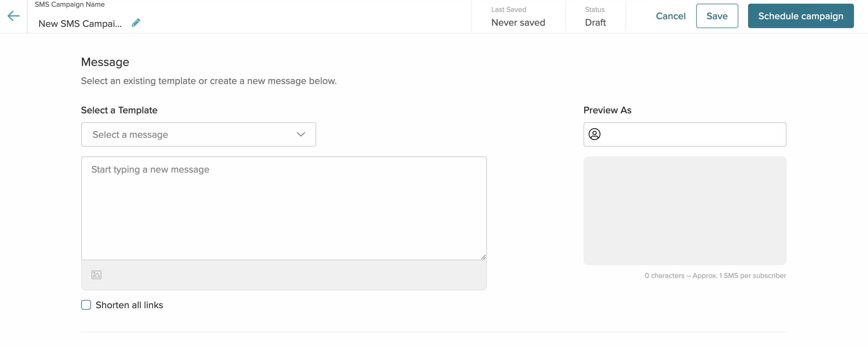Click the pencil icon to rename campaign
Screen dimensions: 868x347
pyautogui.click(x=136, y=23)
